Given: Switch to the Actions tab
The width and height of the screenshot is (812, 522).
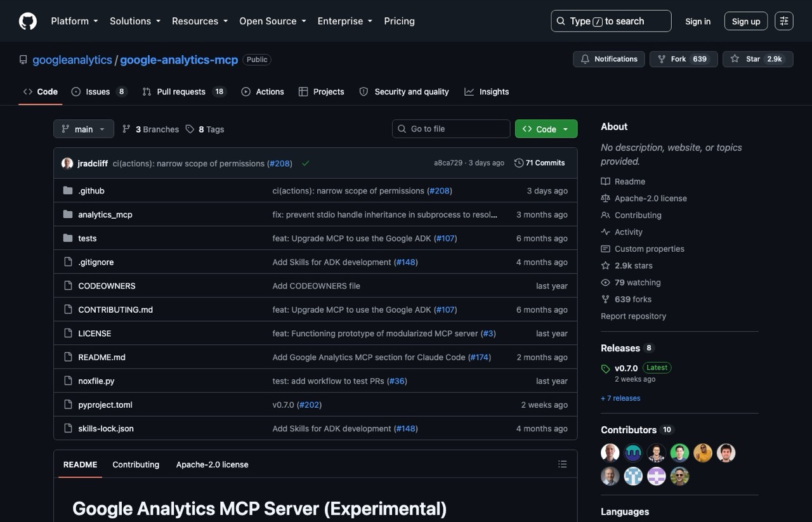Looking at the screenshot, I should (x=263, y=91).
